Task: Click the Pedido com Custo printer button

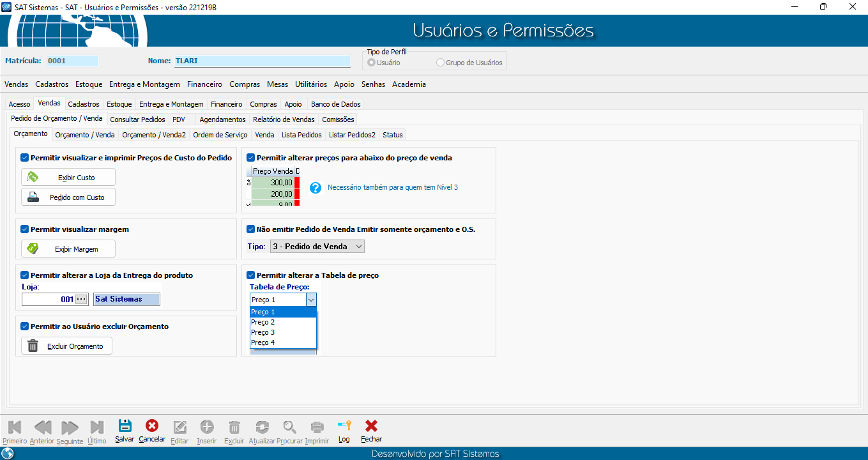Action: click(x=68, y=197)
